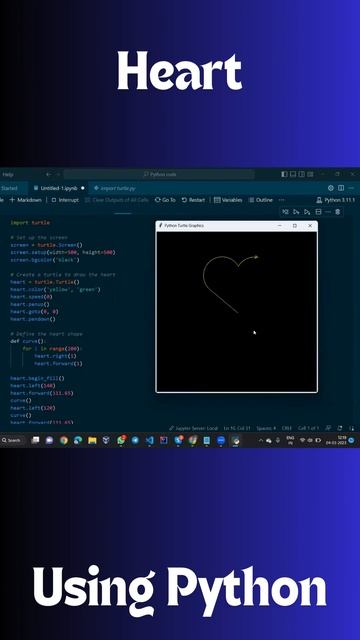
Task: Interrupt the running kernel
Action: [x=65, y=200]
